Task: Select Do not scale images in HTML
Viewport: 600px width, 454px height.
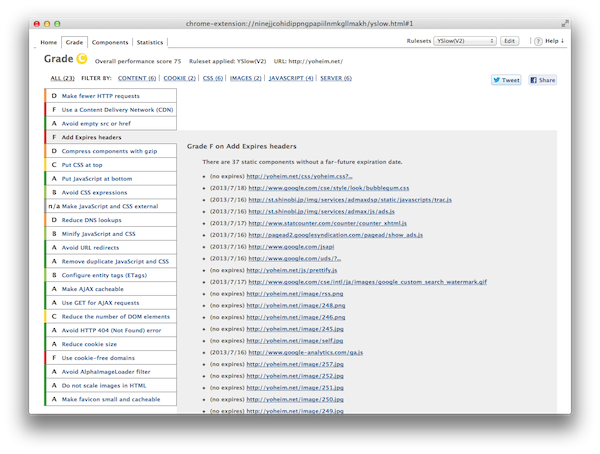Action: [x=111, y=385]
